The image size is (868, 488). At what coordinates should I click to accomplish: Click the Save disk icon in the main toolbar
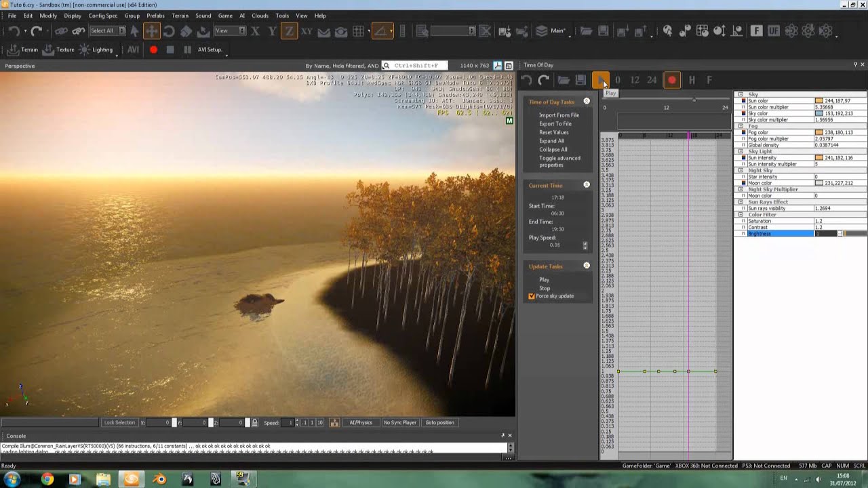[x=603, y=31]
